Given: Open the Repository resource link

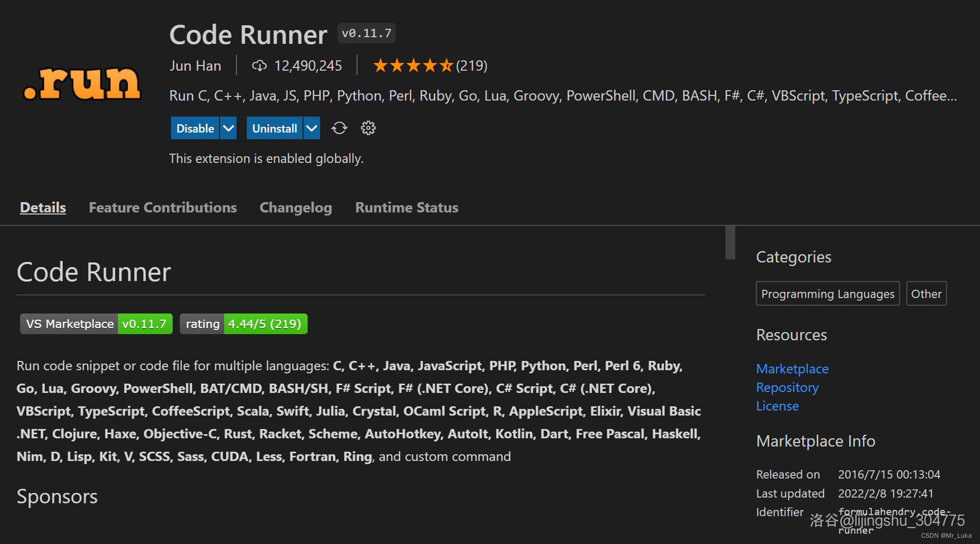Looking at the screenshot, I should coord(787,387).
